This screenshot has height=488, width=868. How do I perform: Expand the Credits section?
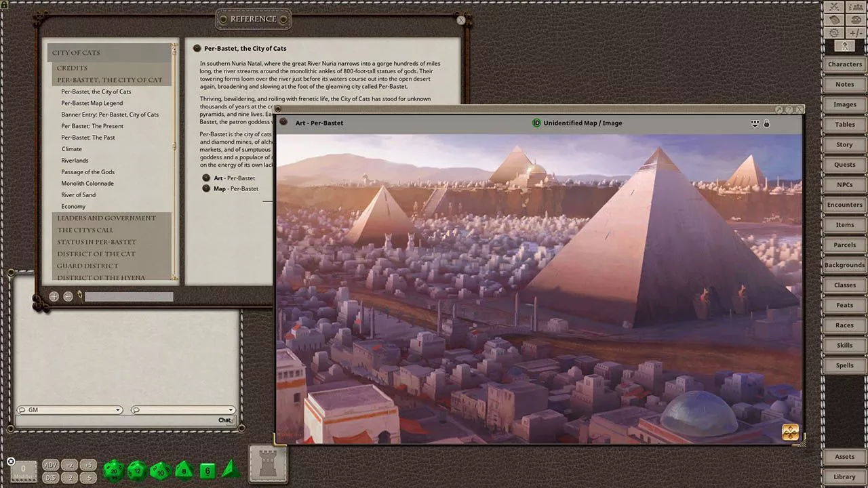(112, 68)
